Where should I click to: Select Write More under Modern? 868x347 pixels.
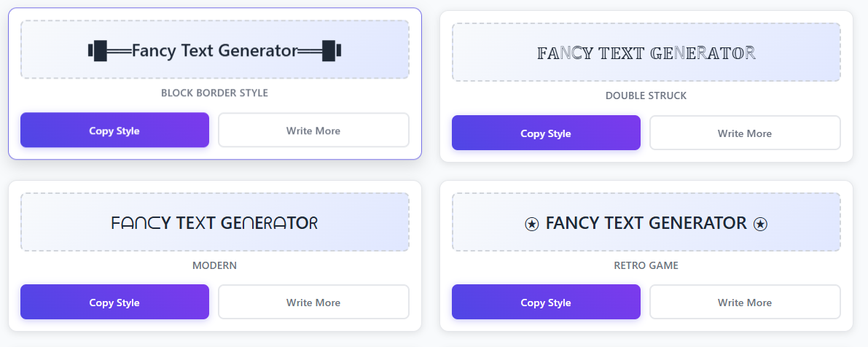point(313,302)
